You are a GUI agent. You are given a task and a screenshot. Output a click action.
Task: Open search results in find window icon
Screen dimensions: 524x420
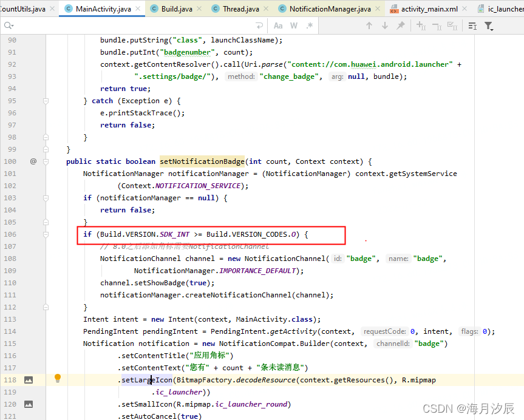pyautogui.click(x=472, y=25)
